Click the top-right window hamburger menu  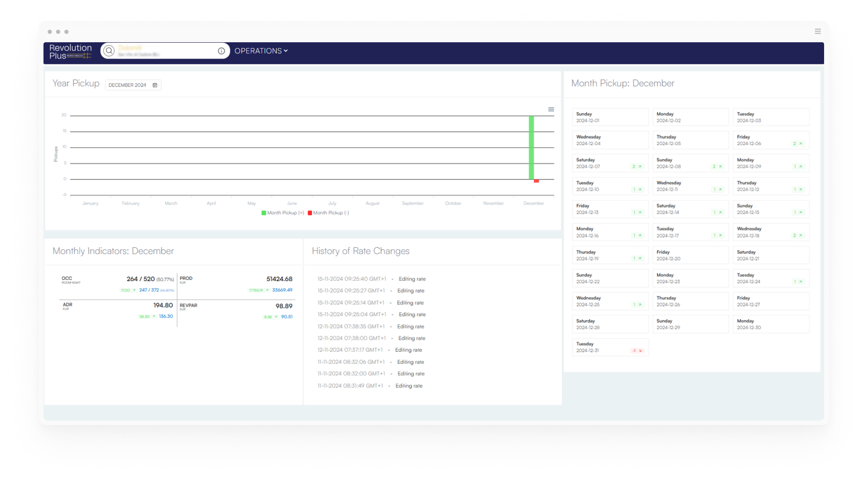click(x=817, y=31)
